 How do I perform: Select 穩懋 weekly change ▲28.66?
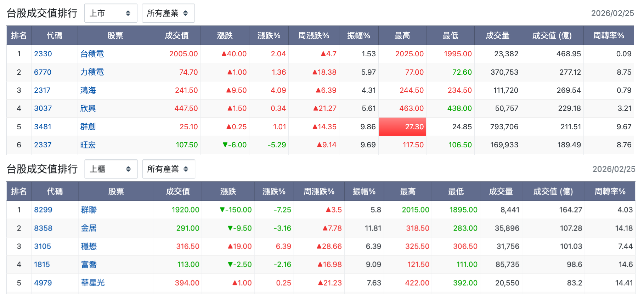click(329, 246)
